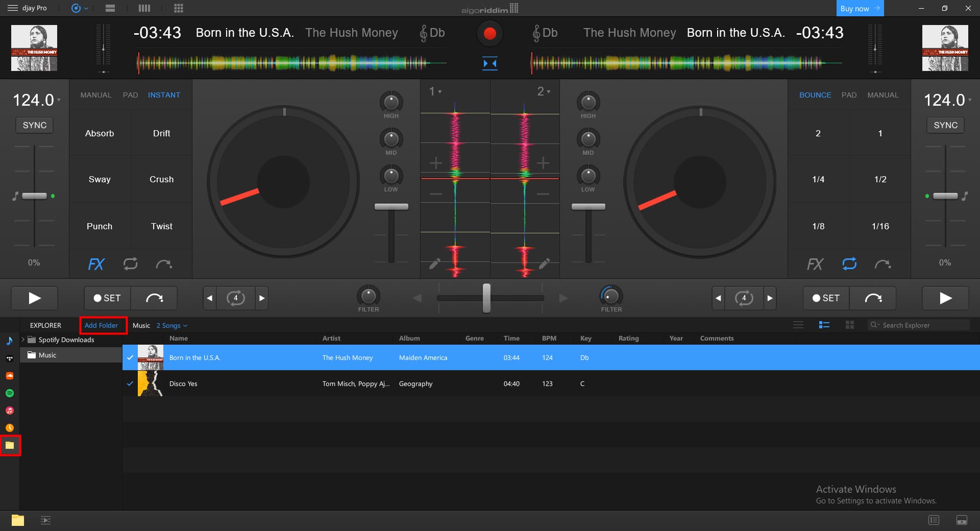
Task: Toggle the Absorb instant effect
Action: (100, 133)
